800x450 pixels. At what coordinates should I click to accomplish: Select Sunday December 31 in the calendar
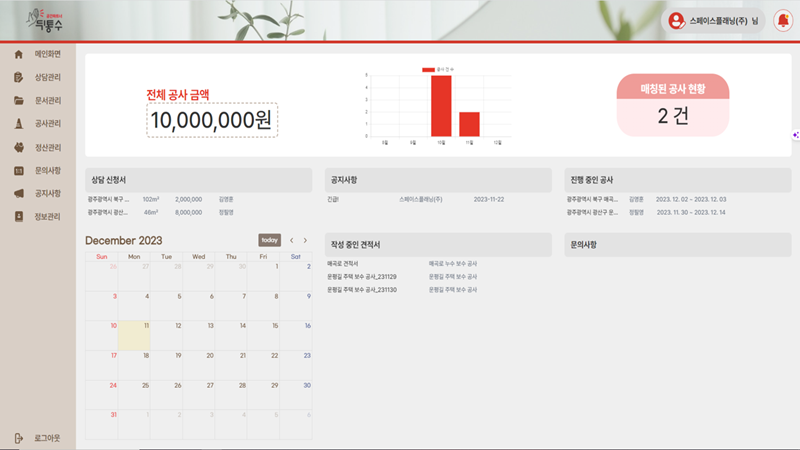point(102,424)
